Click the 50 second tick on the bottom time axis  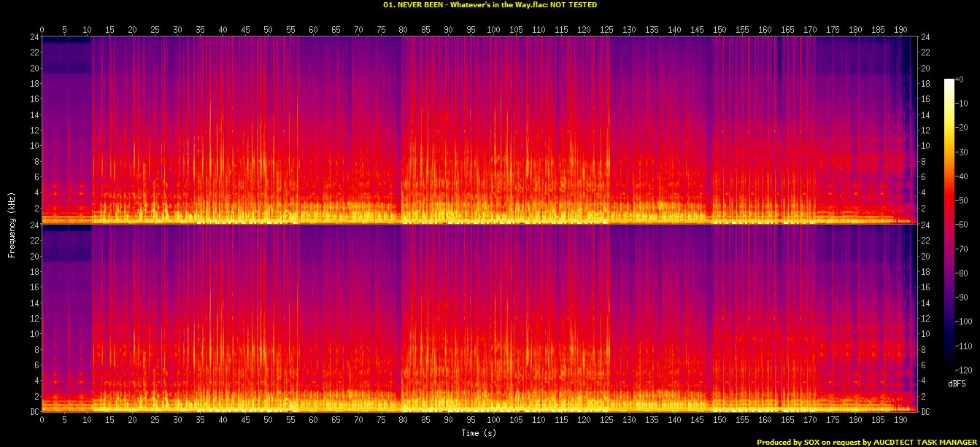[x=268, y=421]
